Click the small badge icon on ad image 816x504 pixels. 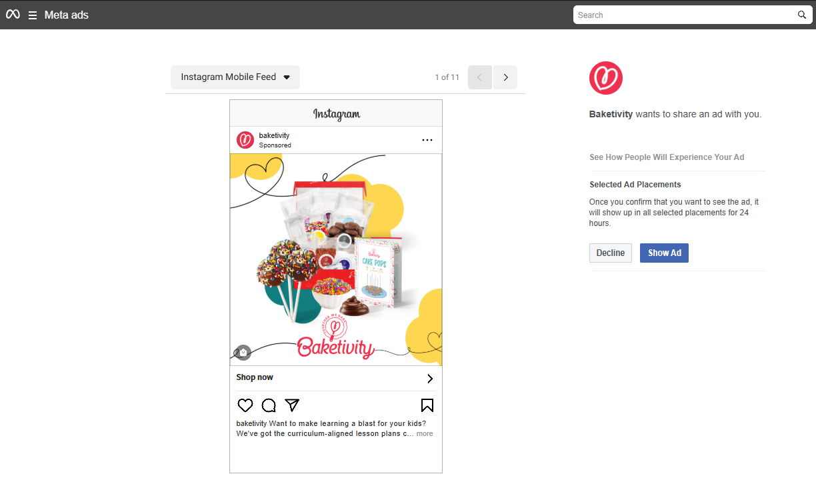click(x=243, y=352)
